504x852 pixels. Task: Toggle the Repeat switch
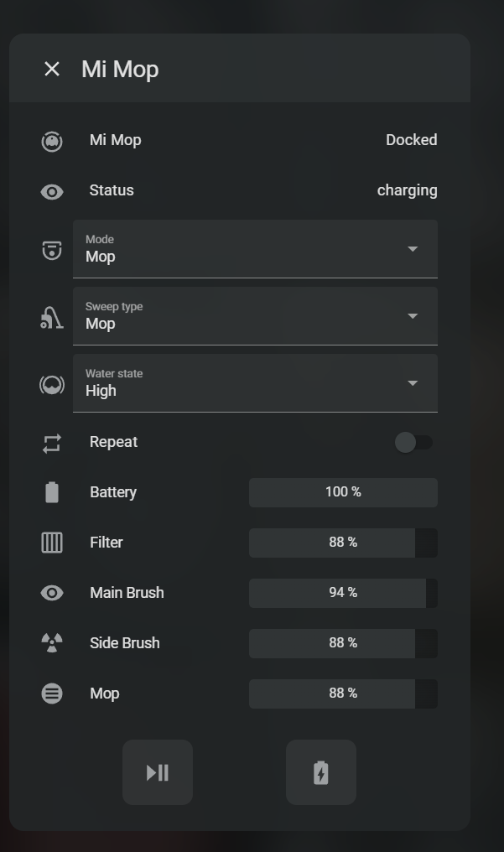(413, 442)
